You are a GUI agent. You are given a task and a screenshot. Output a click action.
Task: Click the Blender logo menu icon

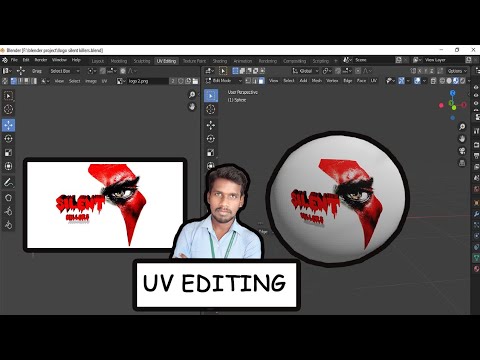(5, 60)
